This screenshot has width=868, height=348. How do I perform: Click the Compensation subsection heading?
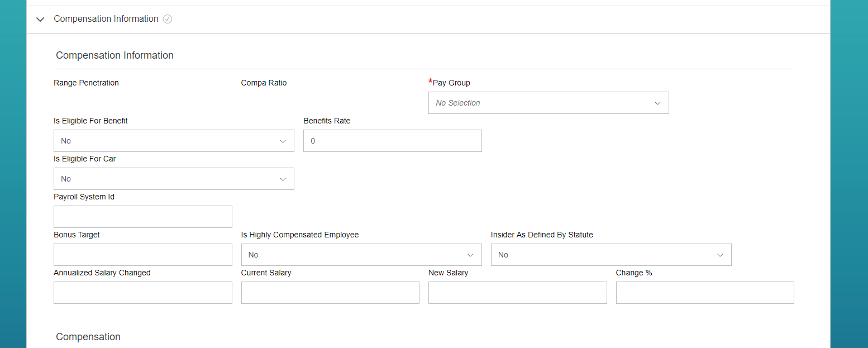click(88, 337)
